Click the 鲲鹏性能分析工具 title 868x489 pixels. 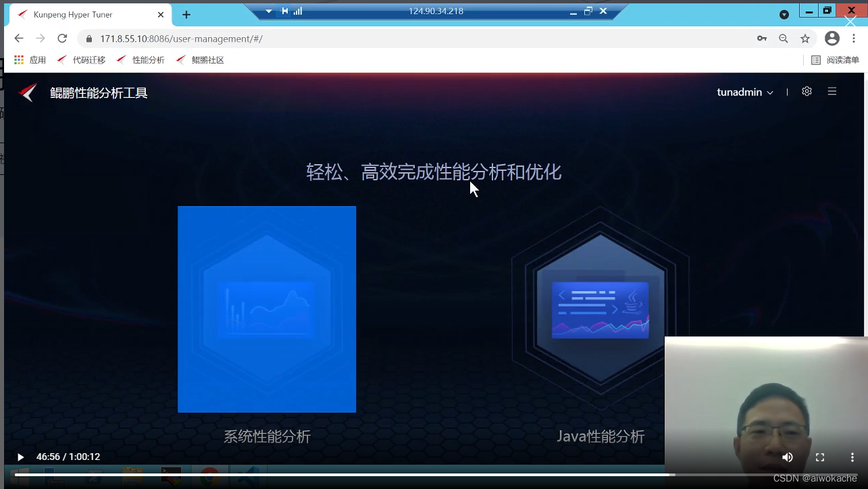pos(99,93)
